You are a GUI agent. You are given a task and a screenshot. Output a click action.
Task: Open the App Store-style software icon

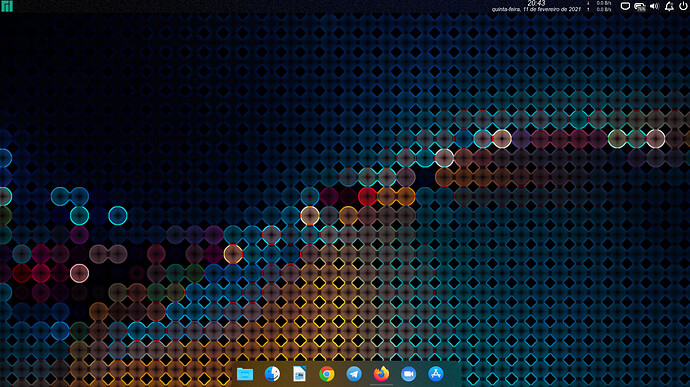click(436, 374)
